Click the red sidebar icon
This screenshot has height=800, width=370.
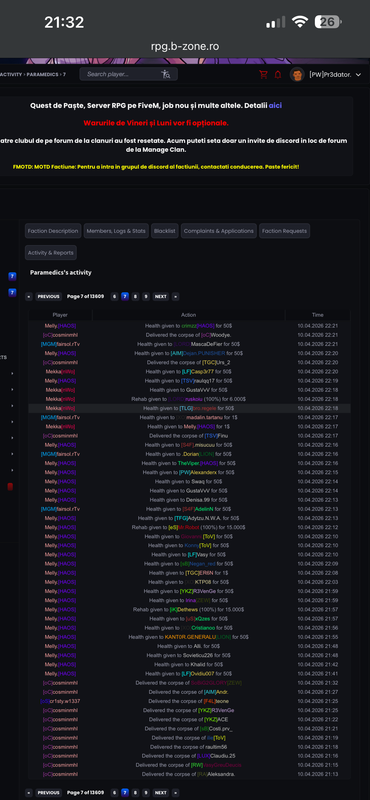[10, 486]
